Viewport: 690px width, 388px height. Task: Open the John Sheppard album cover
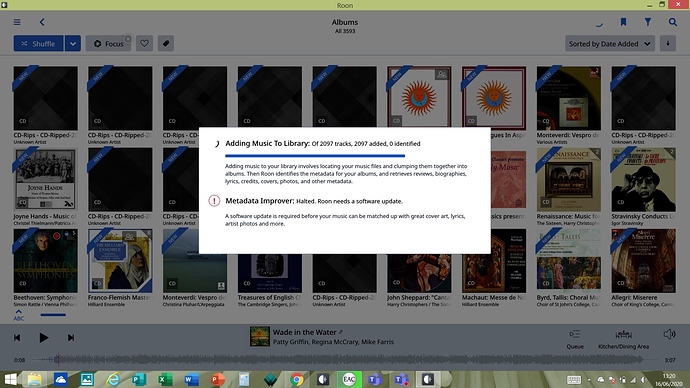click(x=419, y=273)
